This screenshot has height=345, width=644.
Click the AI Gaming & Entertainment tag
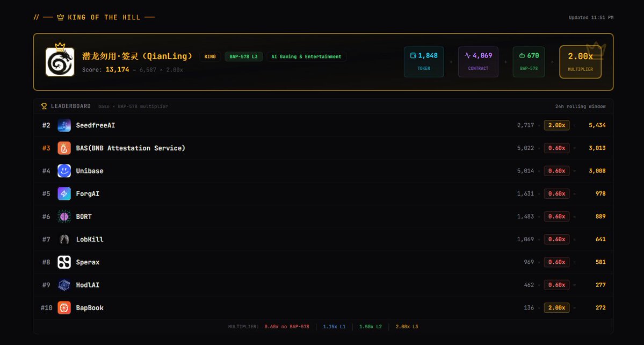coord(306,56)
